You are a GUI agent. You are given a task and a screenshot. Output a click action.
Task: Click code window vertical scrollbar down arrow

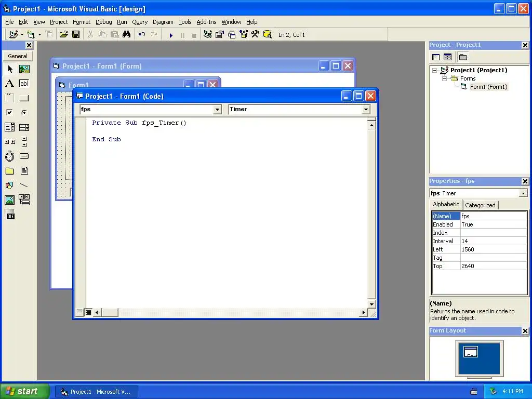point(371,304)
